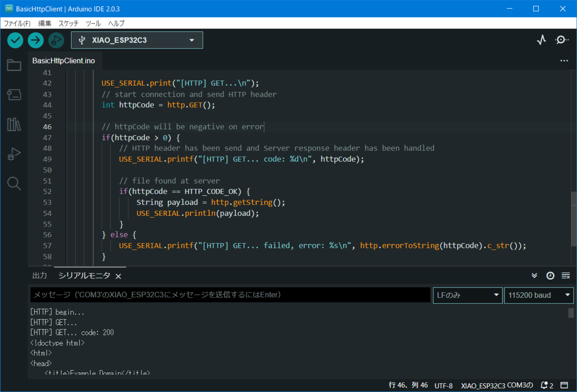Image resolution: width=577 pixels, height=392 pixels.
Task: Switch to the 出力 tab
Action: (39, 276)
